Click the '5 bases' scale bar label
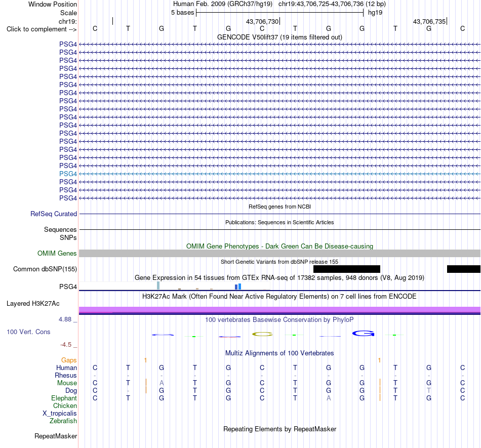This screenshot has height=448, width=481. pos(182,13)
